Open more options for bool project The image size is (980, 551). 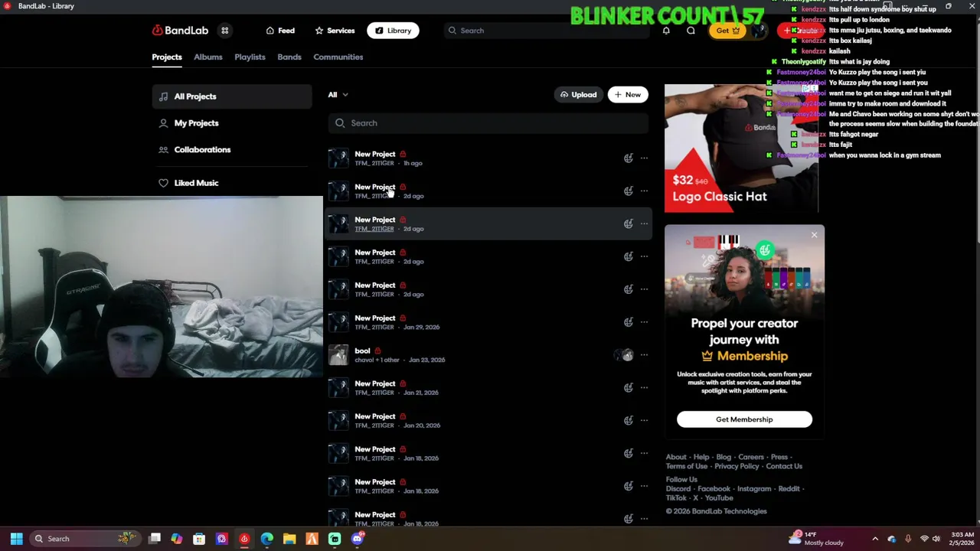(x=644, y=355)
